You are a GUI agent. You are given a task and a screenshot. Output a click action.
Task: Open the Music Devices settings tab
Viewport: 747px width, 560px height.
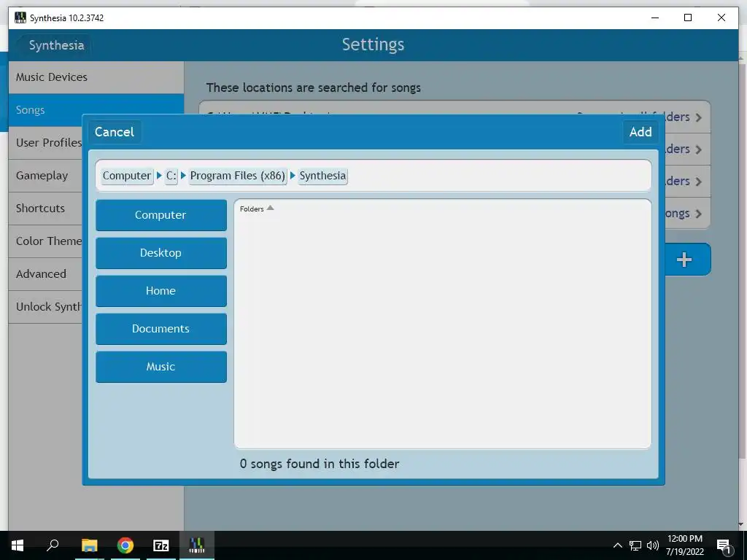point(96,77)
